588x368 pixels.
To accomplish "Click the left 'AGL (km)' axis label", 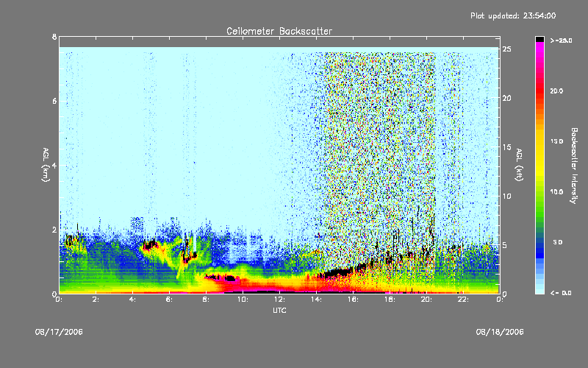I will pyautogui.click(x=46, y=165).
